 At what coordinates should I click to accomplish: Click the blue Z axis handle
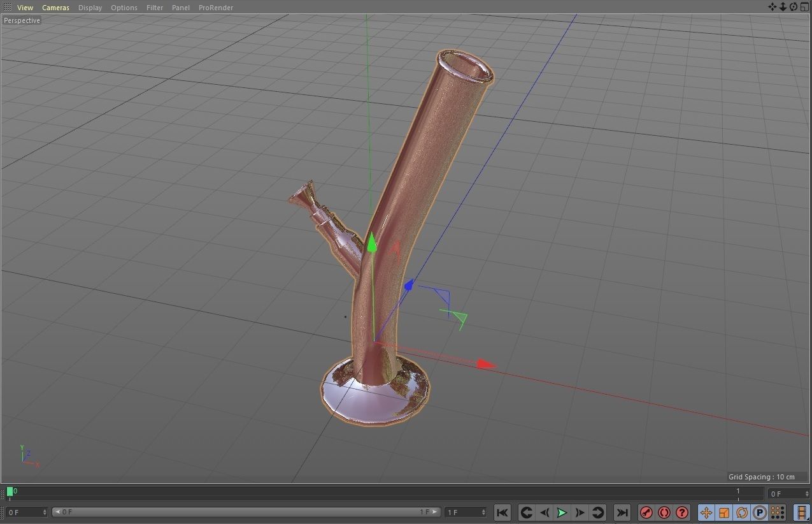(409, 285)
